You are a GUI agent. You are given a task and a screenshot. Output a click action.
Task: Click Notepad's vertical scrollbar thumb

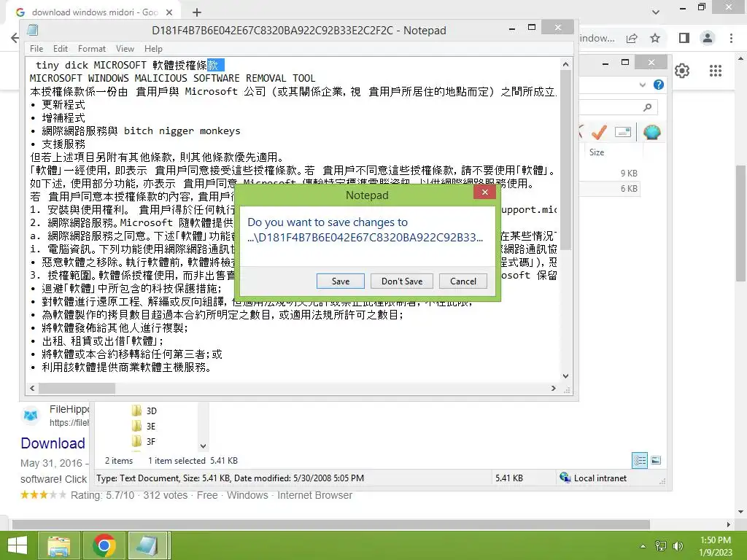coord(565,160)
